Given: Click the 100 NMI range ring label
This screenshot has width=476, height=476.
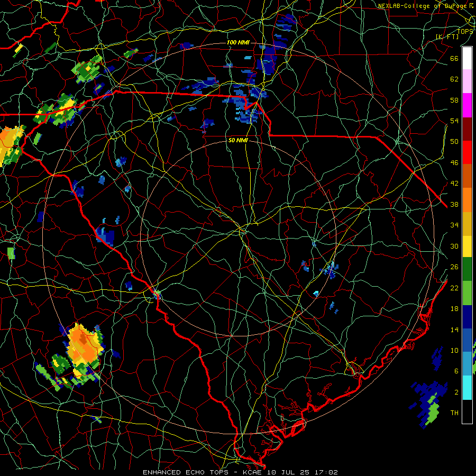Looking at the screenshot, I should point(238,42).
